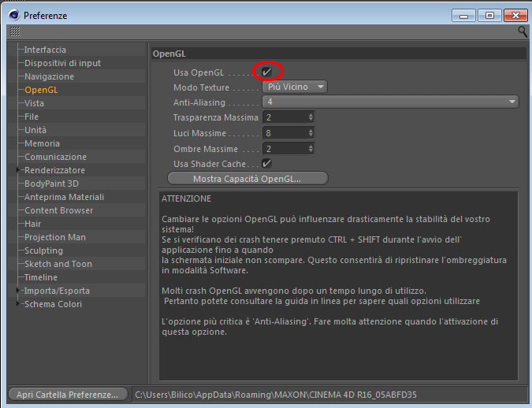Click Mostra Capacità OpenGL button
532x408 pixels.
click(247, 178)
